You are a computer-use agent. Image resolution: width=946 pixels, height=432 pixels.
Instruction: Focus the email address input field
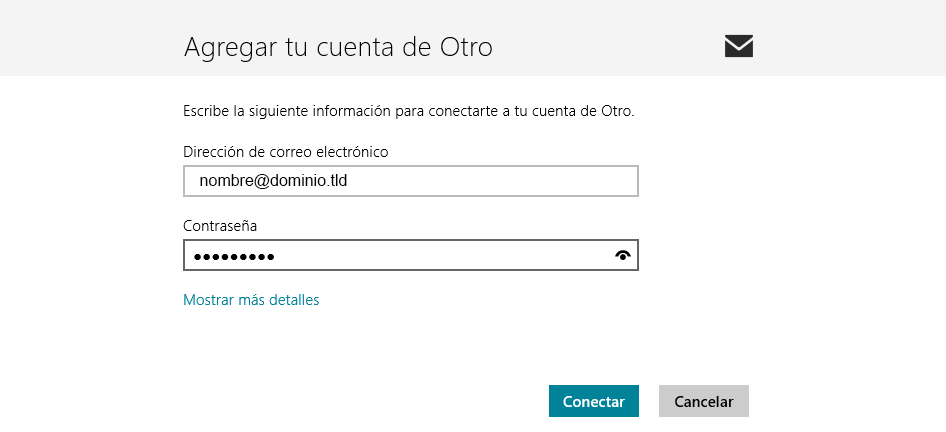click(x=410, y=181)
